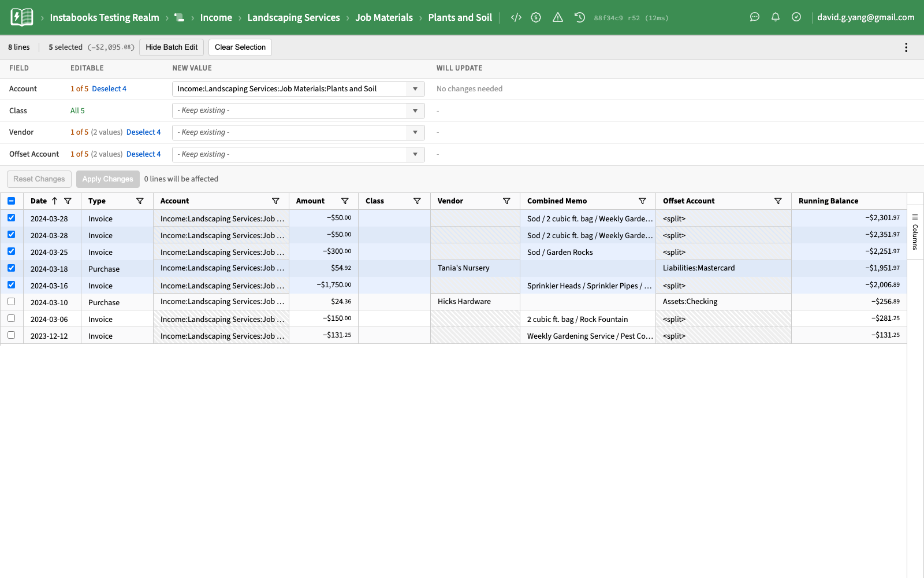Go to the Income breadcrumb
Screen dimensions: 924x578
pos(216,18)
